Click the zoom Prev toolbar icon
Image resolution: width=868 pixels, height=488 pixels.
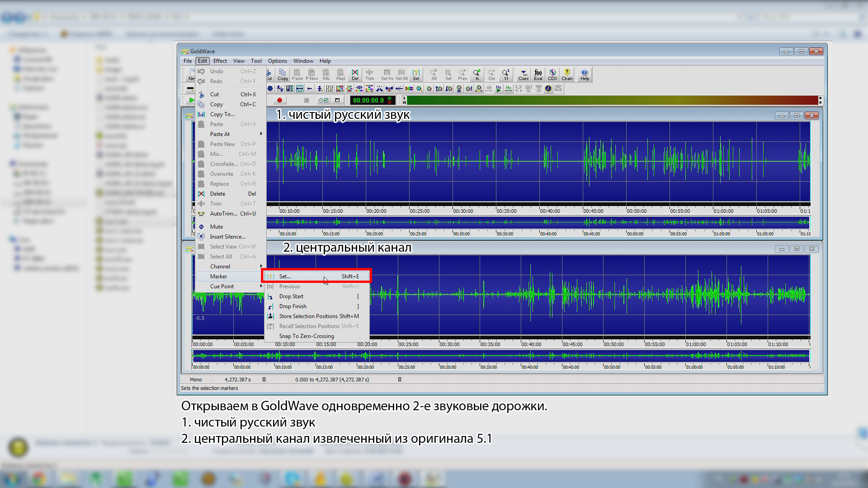pyautogui.click(x=462, y=75)
